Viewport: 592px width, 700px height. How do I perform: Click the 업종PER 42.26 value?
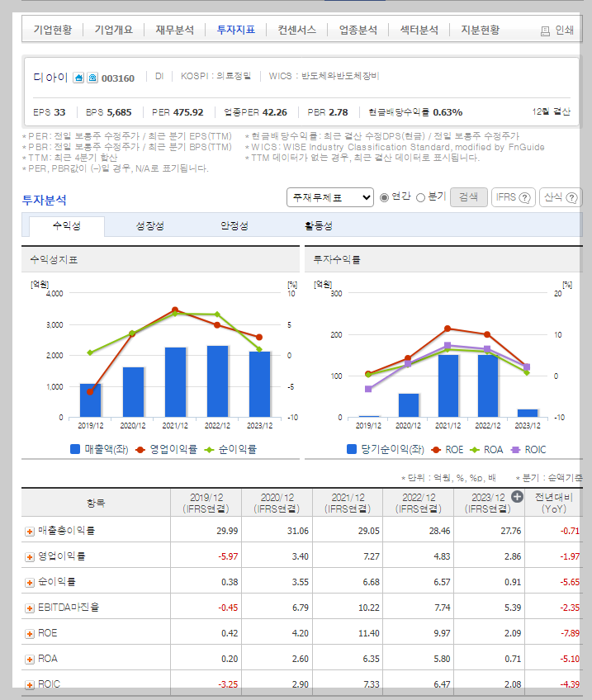point(275,112)
